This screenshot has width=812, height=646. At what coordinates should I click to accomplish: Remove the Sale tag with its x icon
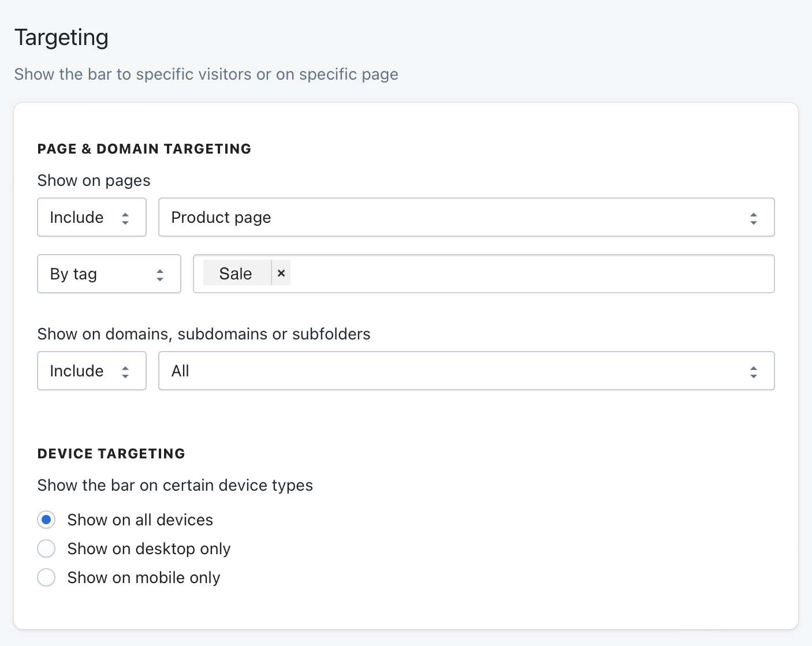(281, 273)
